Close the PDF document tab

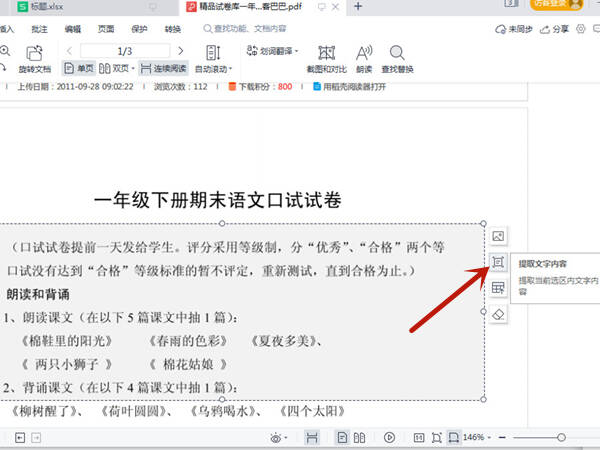tap(335, 7)
